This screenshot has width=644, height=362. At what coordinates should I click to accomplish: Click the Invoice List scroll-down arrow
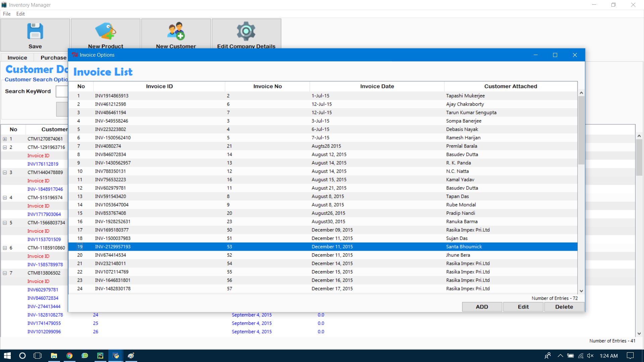[581, 291]
